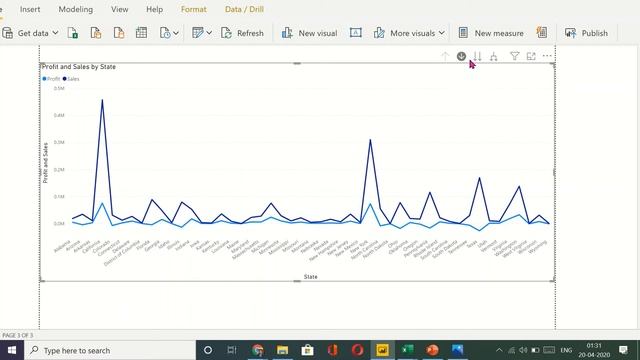Click the Profit and Sales y-axis title
The height and width of the screenshot is (360, 640).
pyautogui.click(x=45, y=163)
